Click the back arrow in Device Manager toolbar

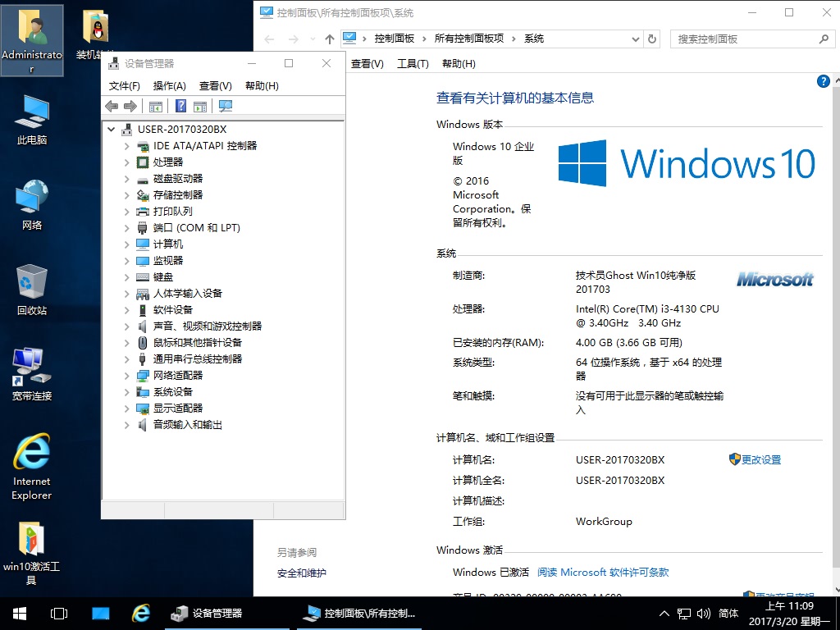pyautogui.click(x=112, y=106)
